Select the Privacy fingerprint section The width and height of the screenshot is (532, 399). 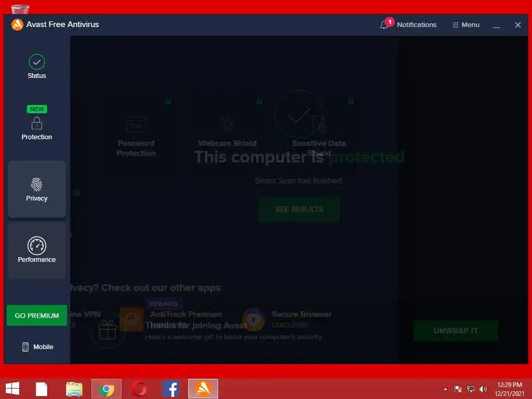click(37, 189)
